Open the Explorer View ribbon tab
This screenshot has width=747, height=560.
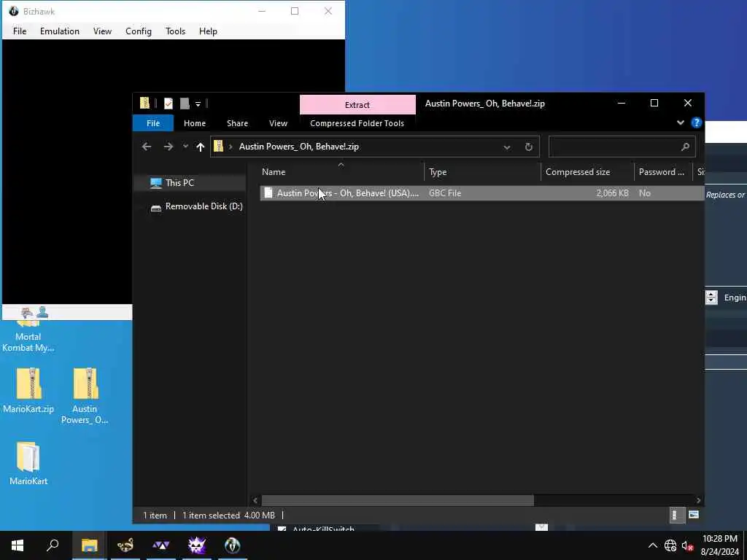pos(278,122)
